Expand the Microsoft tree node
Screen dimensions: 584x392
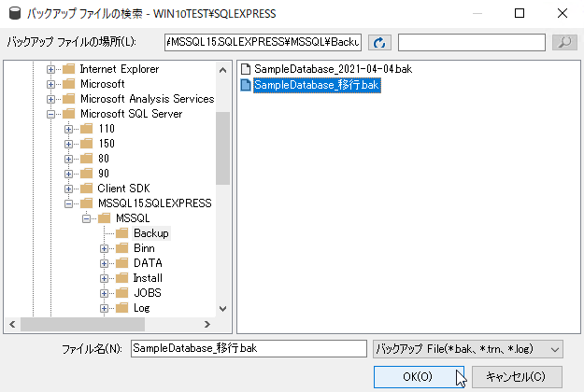coord(50,84)
